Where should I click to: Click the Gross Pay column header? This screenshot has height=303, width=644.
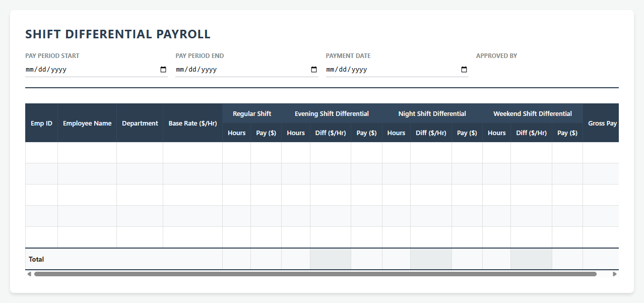(601, 123)
